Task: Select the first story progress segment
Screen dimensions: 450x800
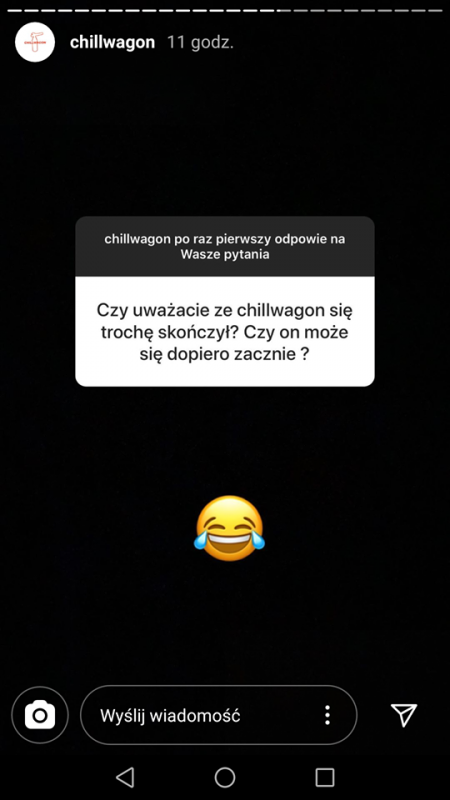Action: pos(14,10)
